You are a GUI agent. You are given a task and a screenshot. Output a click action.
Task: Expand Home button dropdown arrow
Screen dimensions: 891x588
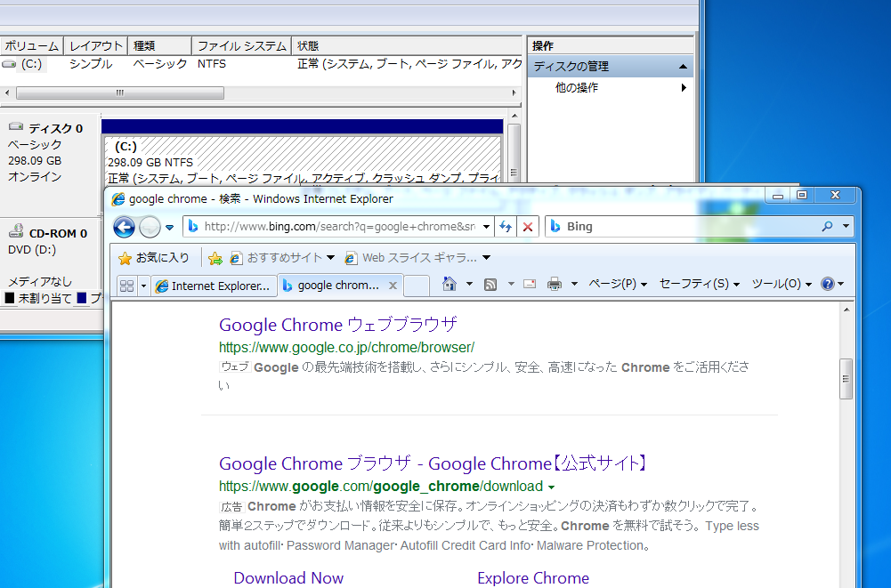469,284
